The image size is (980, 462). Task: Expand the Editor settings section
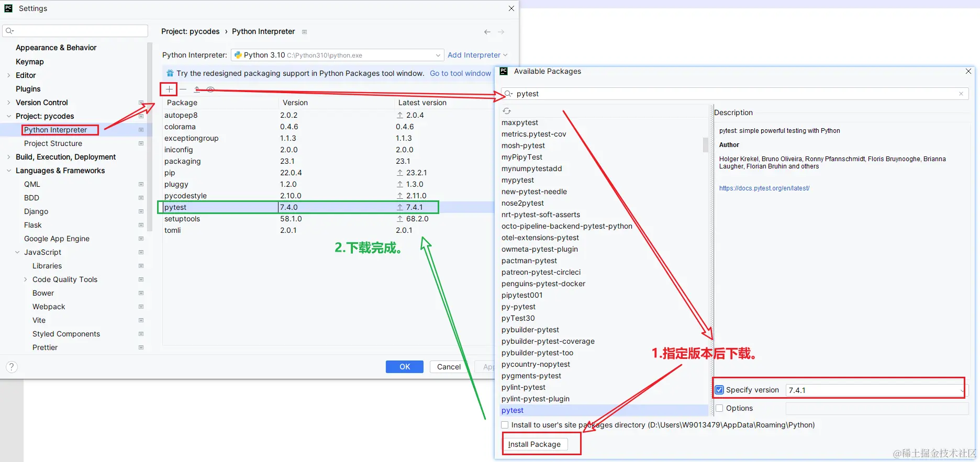pos(9,75)
